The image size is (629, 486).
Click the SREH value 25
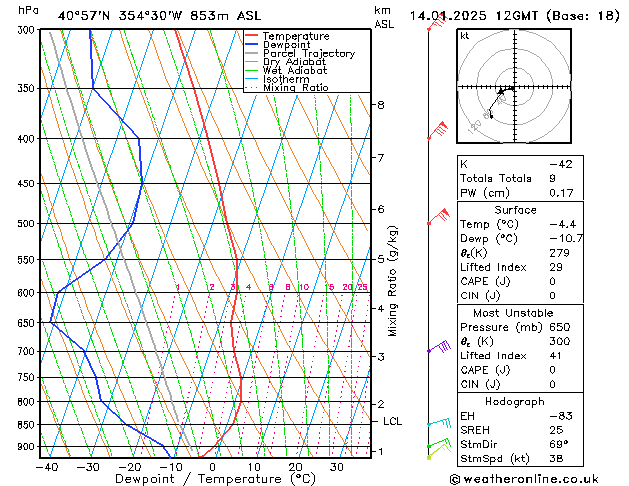(x=556, y=430)
